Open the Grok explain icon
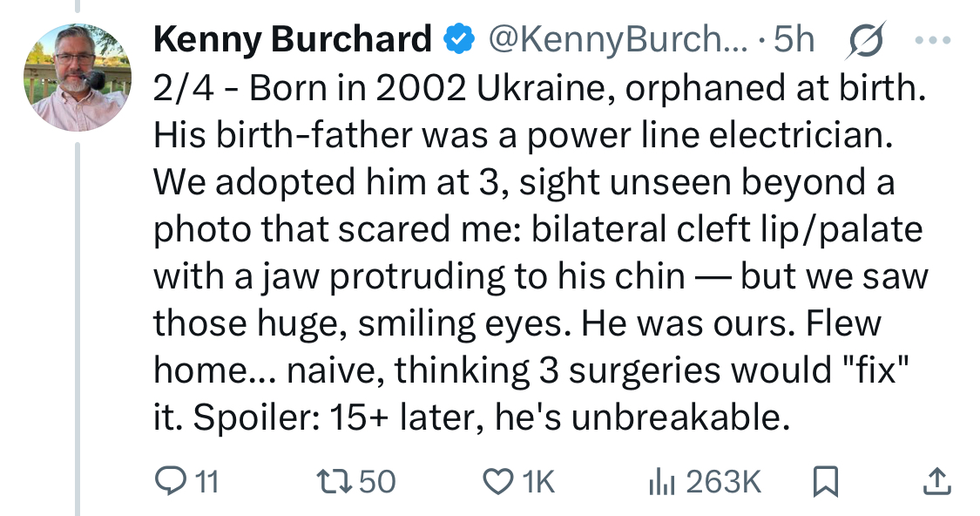 click(x=864, y=40)
